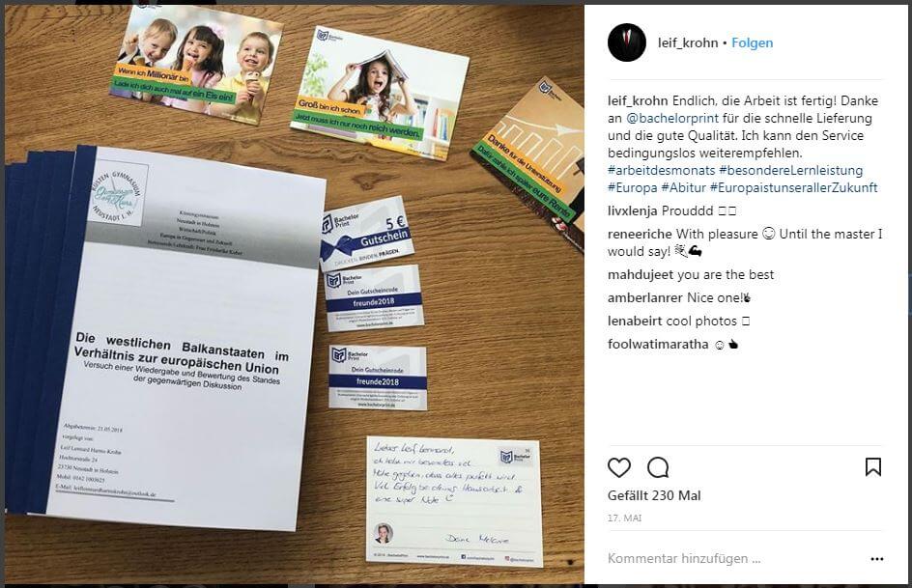Open the @bachelorprint mention
This screenshot has width=912, height=588.
click(x=671, y=118)
